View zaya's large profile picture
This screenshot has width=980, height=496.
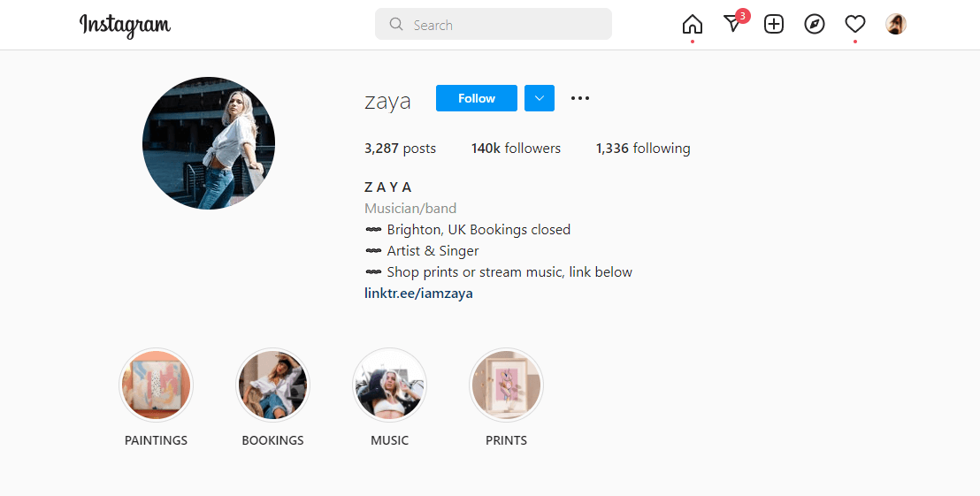click(x=209, y=143)
